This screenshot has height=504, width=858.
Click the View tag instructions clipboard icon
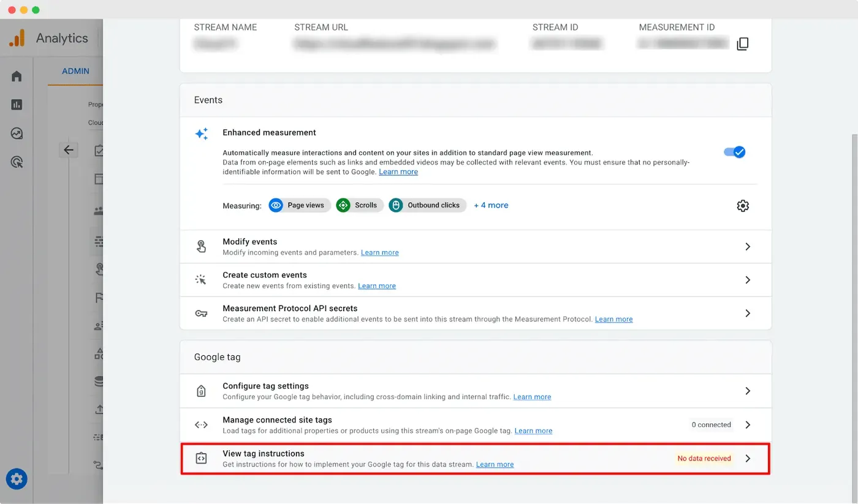201,459
